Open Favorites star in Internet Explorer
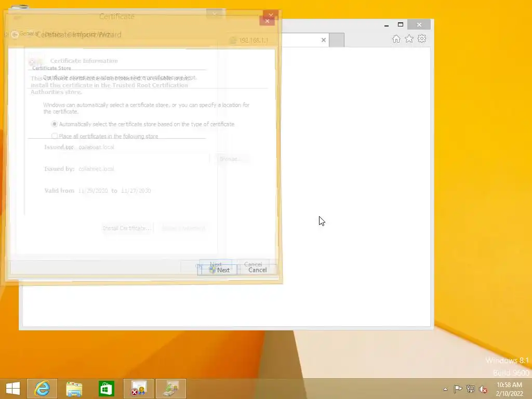The height and width of the screenshot is (399, 532). point(409,38)
